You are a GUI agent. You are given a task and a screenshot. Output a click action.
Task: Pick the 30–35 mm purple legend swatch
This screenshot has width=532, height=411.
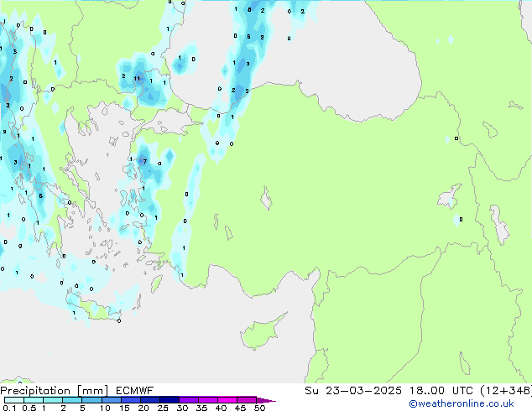pos(188,400)
